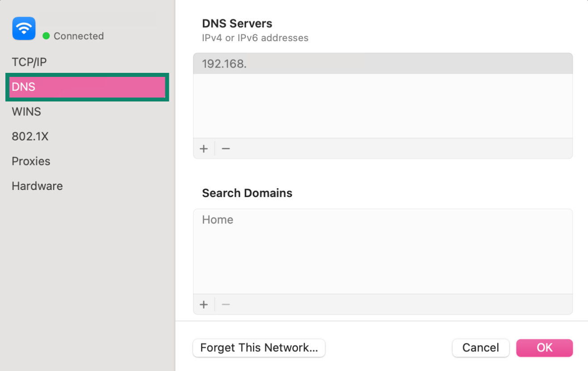Image resolution: width=588 pixels, height=371 pixels.
Task: View Hardware settings from the sidebar
Action: click(37, 185)
